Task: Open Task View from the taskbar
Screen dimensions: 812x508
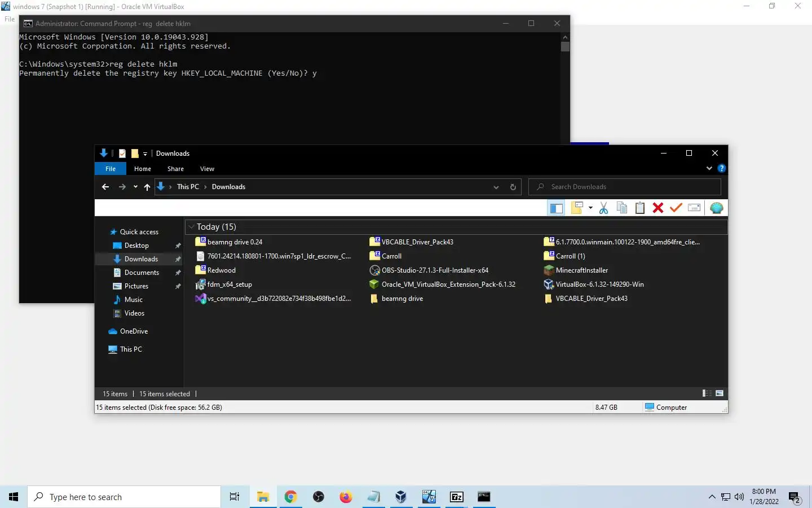Action: pyautogui.click(x=235, y=497)
